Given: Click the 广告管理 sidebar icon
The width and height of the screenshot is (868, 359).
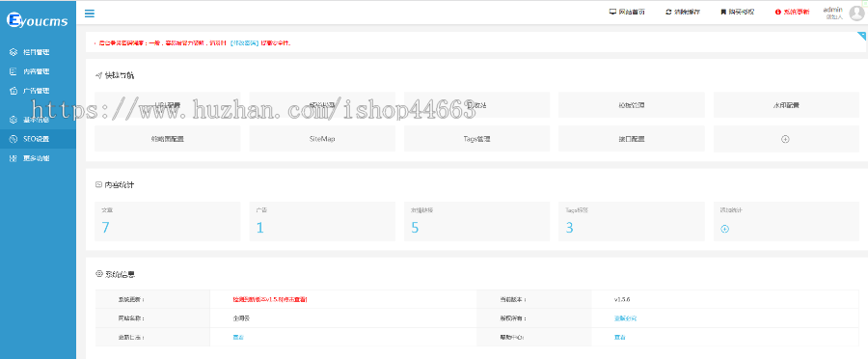Looking at the screenshot, I should tap(14, 91).
